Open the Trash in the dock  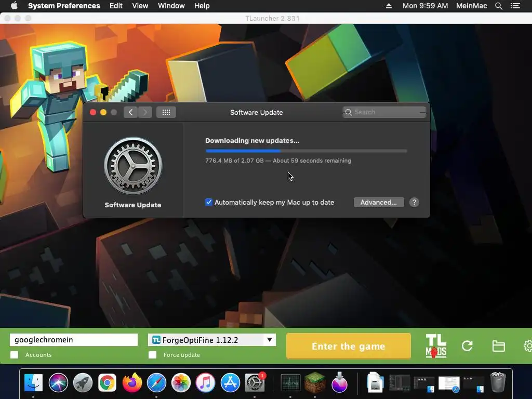tap(498, 382)
